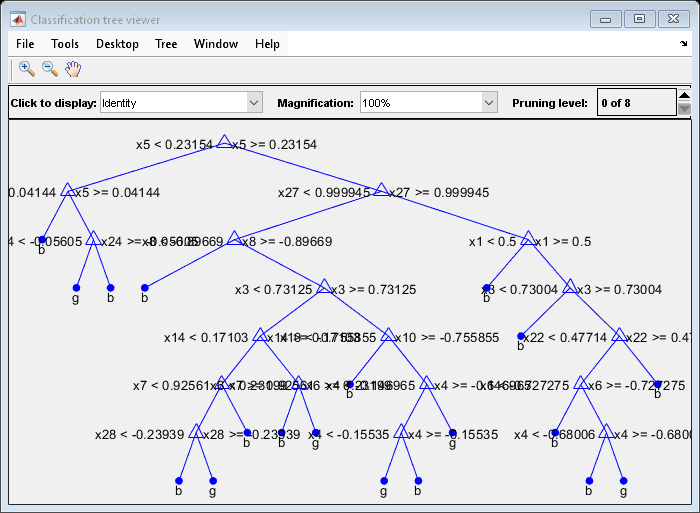Click leaf g under x4 < -0.15535
The image size is (700, 513).
tap(384, 481)
